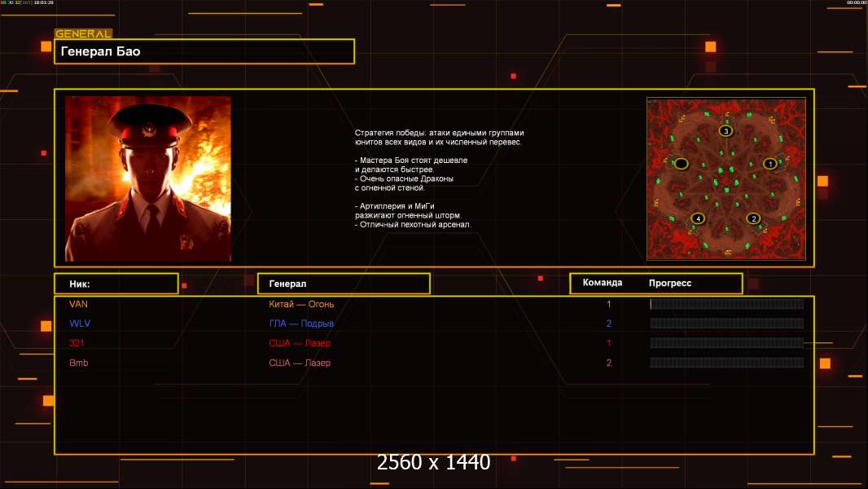Click the 'Артиллерия и МиГи' line
Screen dimensions: 868x489
point(395,206)
